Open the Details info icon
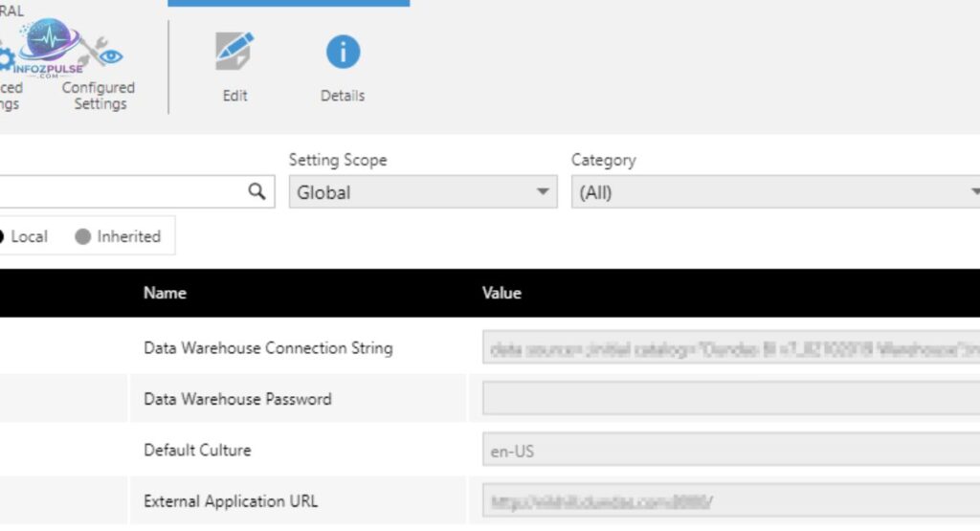Screen dimensions: 980x531 pyautogui.click(x=343, y=52)
